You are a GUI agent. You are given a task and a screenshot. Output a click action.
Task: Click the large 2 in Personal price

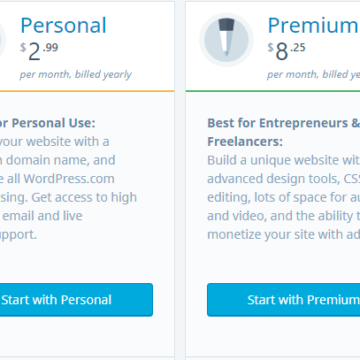click(34, 53)
